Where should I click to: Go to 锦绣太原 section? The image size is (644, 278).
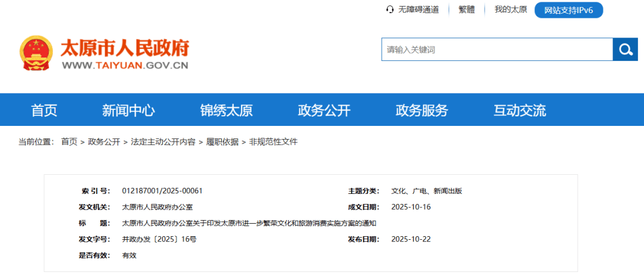[226, 110]
